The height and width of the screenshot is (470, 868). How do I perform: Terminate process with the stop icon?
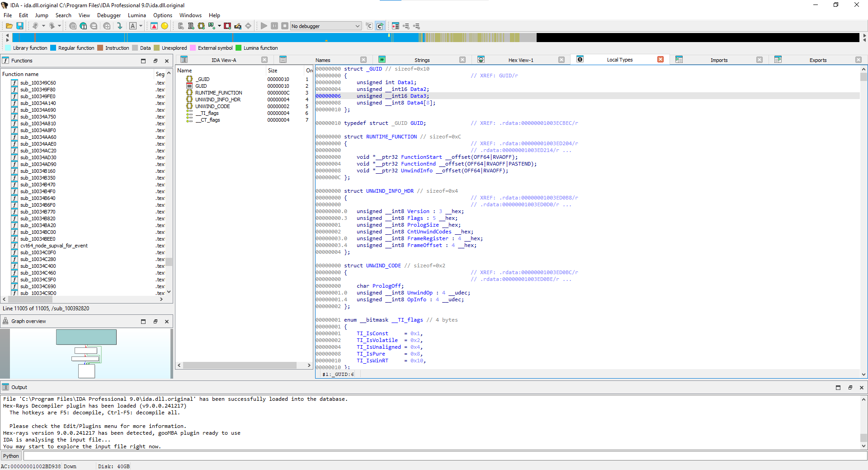pyautogui.click(x=285, y=26)
